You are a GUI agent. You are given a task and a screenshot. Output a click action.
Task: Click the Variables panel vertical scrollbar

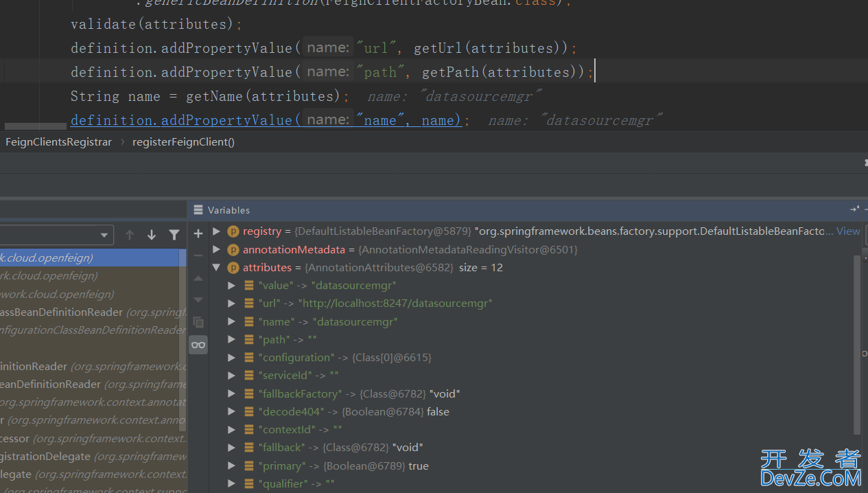pyautogui.click(x=856, y=344)
